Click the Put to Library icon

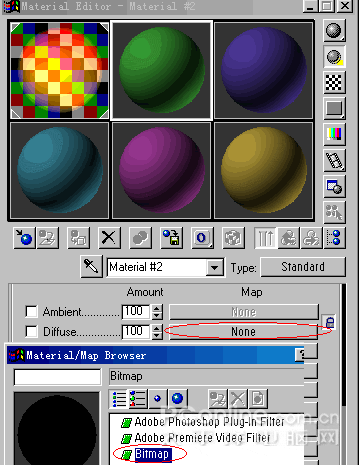click(x=171, y=238)
